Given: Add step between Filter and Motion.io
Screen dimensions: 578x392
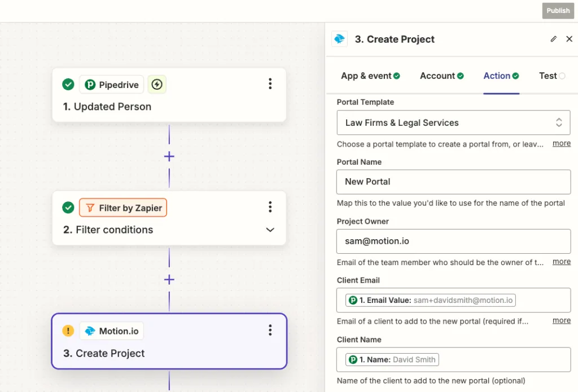Looking at the screenshot, I should click(169, 280).
